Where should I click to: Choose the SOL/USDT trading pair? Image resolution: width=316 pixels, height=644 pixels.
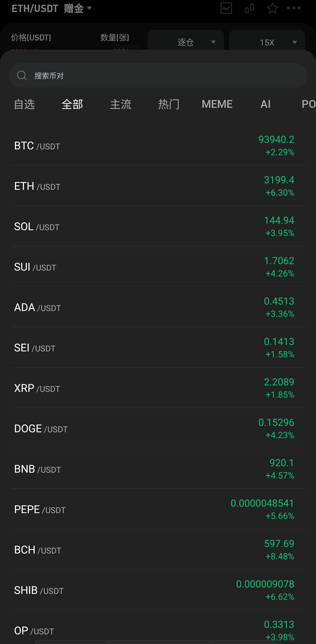[158, 226]
